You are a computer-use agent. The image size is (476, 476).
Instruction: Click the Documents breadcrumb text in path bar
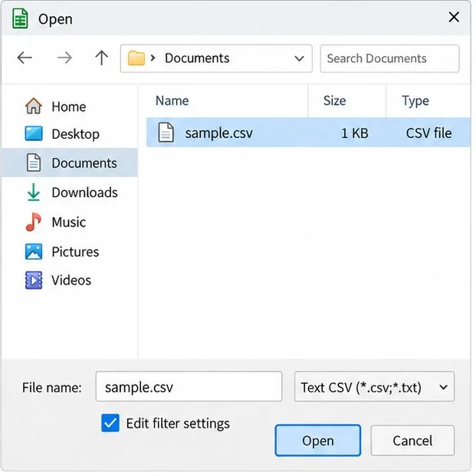point(197,58)
